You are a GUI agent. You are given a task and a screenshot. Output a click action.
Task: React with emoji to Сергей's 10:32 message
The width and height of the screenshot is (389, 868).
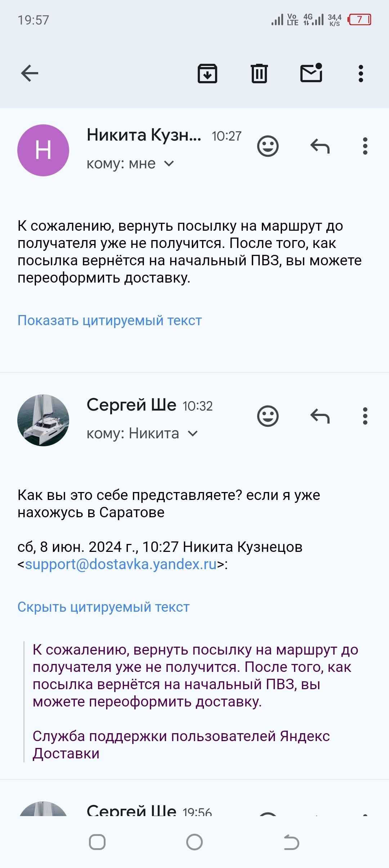point(268,416)
